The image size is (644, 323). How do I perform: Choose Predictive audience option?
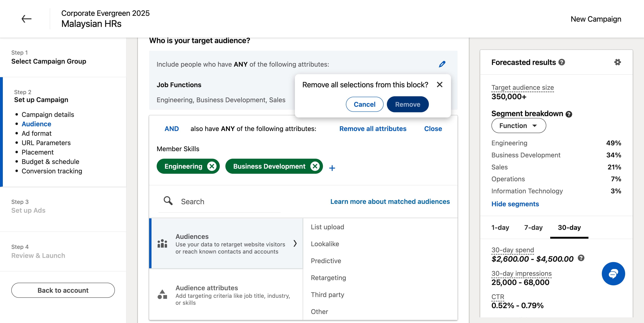click(326, 261)
